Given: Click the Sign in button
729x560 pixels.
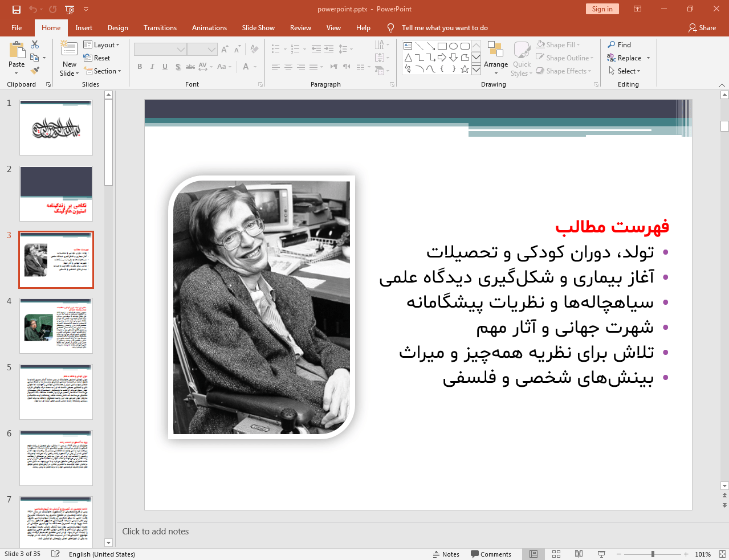Looking at the screenshot, I should click(602, 9).
